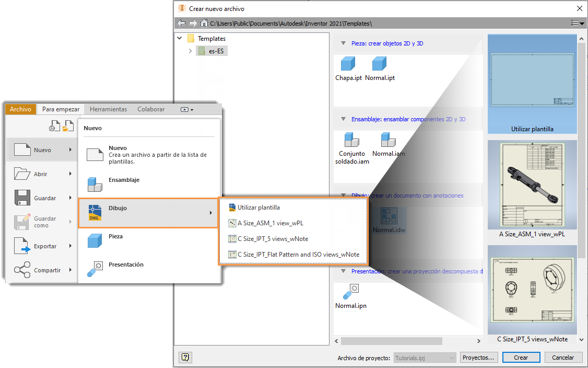Screen dimensions: 588x368
Task: Click the Utilizar plantilla submenu icon
Action: [232, 208]
